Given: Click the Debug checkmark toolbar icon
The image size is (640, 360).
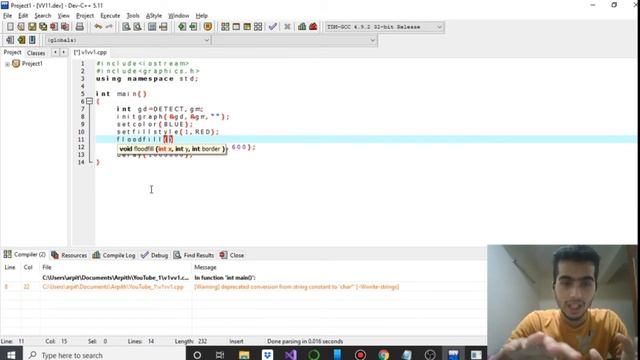Looking at the screenshot, I should tap(273, 27).
